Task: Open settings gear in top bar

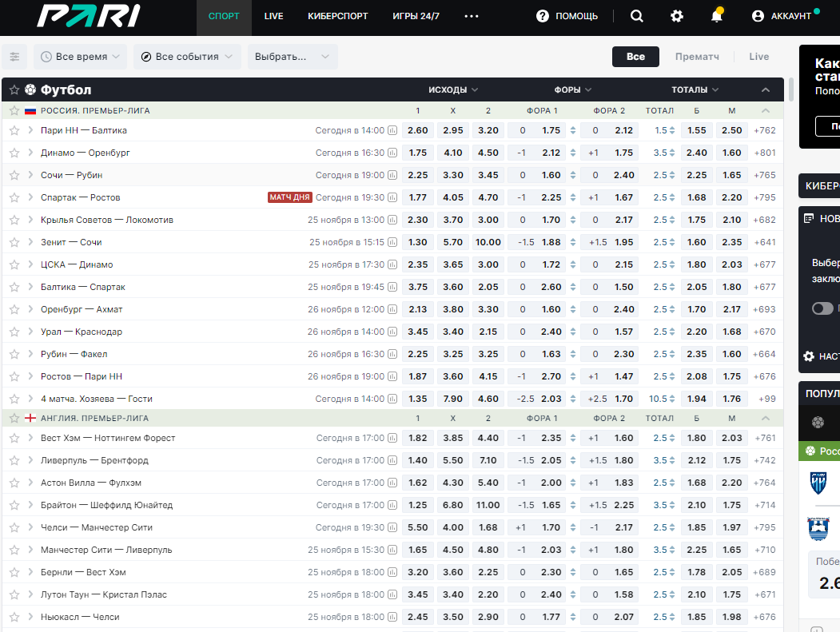Action: pos(677,16)
